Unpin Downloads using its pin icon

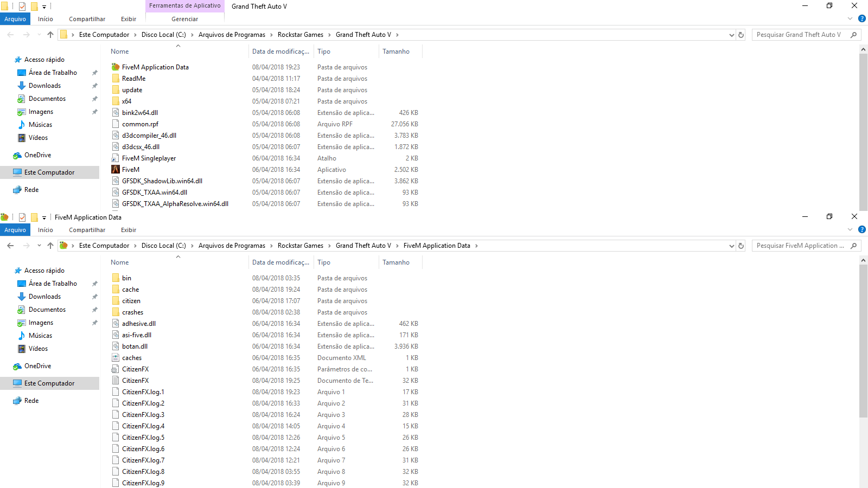click(94, 85)
